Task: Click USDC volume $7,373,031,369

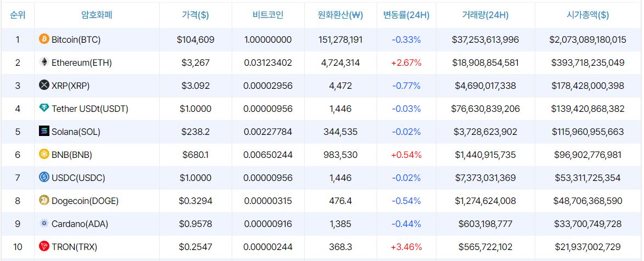Action: (x=485, y=178)
